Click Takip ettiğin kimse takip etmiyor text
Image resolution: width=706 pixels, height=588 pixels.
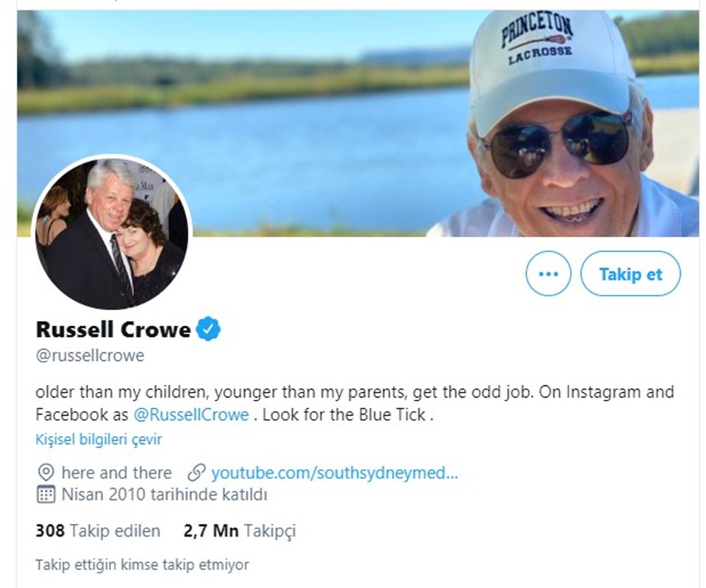(x=142, y=564)
